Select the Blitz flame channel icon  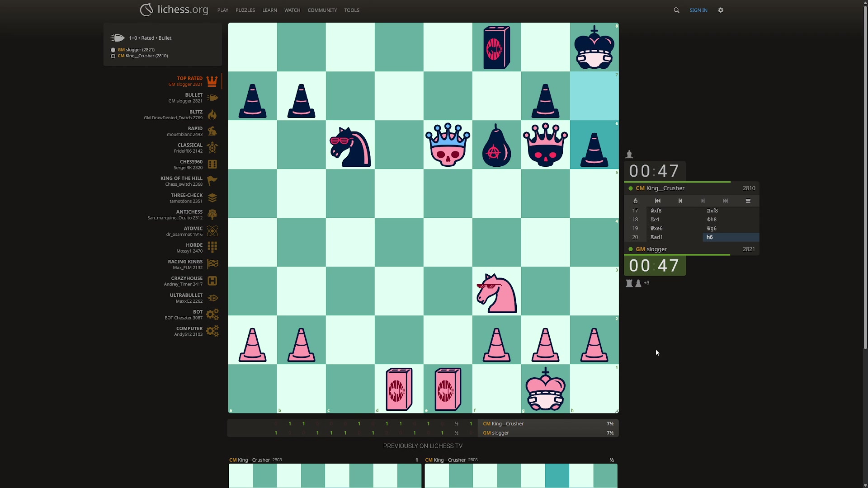[212, 115]
